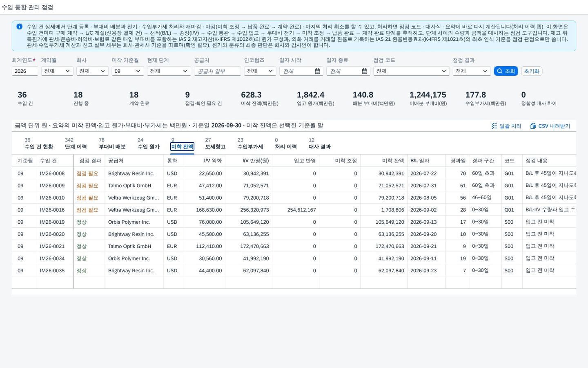The width and height of the screenshot is (588, 368).
Task: Click the info icon in the notice banner
Action: pyautogui.click(x=19, y=27)
